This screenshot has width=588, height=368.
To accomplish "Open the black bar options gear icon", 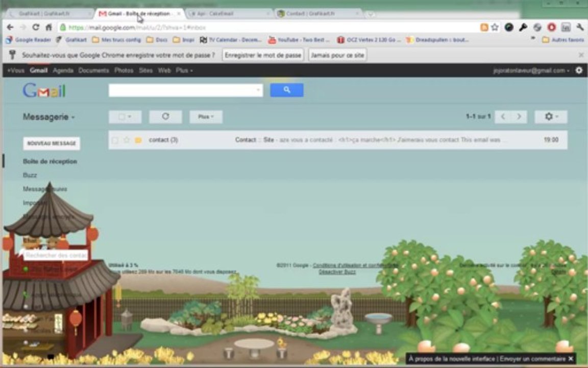I will (579, 70).
